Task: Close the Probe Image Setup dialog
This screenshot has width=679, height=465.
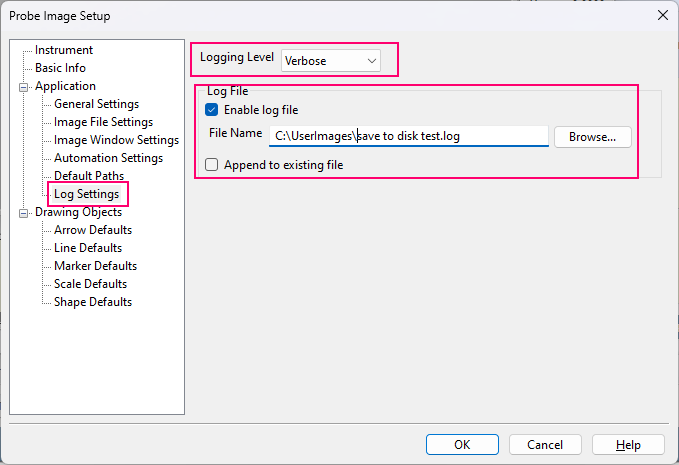Action: pyautogui.click(x=662, y=15)
